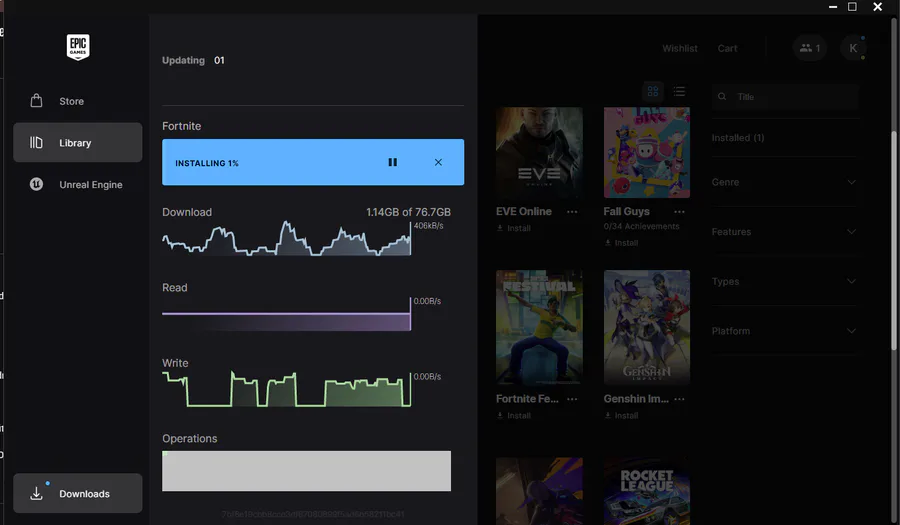Install Fall Guys
This screenshot has width=900, height=525.
pos(621,243)
